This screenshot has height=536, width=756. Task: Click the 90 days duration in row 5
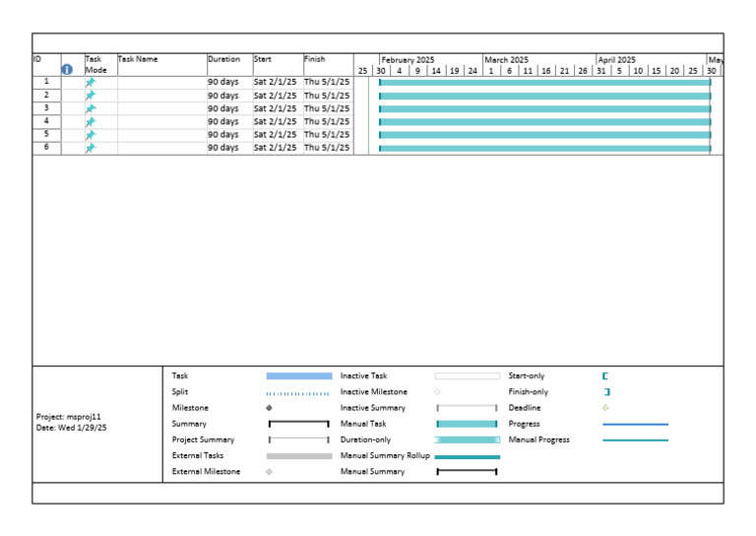[222, 135]
